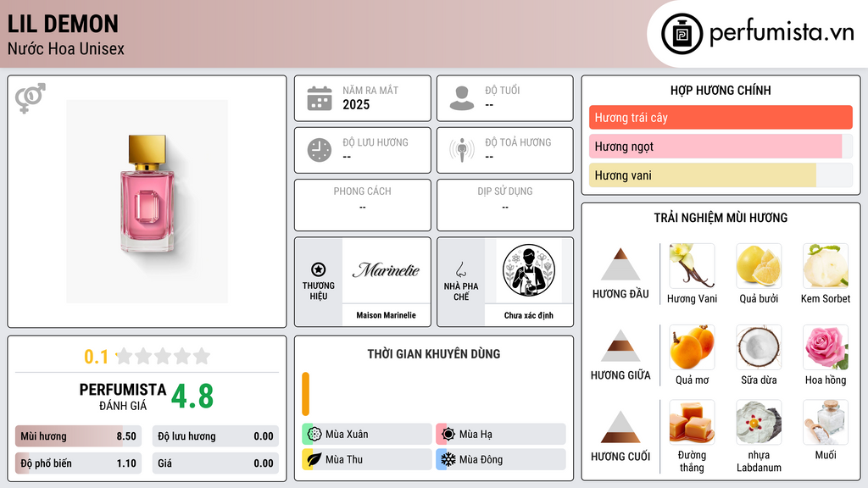Select the Hương Vani vanilla note image
The image size is (868, 488).
[x=692, y=265]
